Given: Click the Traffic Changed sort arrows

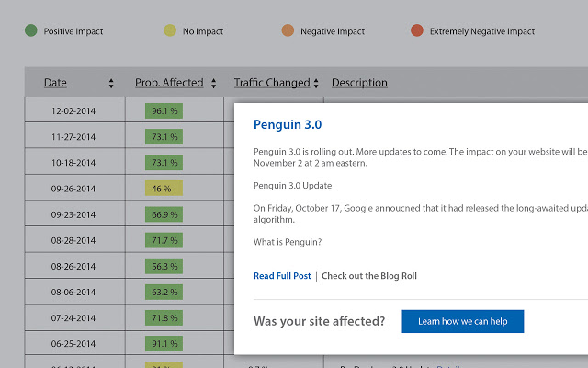Looking at the screenshot, I should click(316, 83).
